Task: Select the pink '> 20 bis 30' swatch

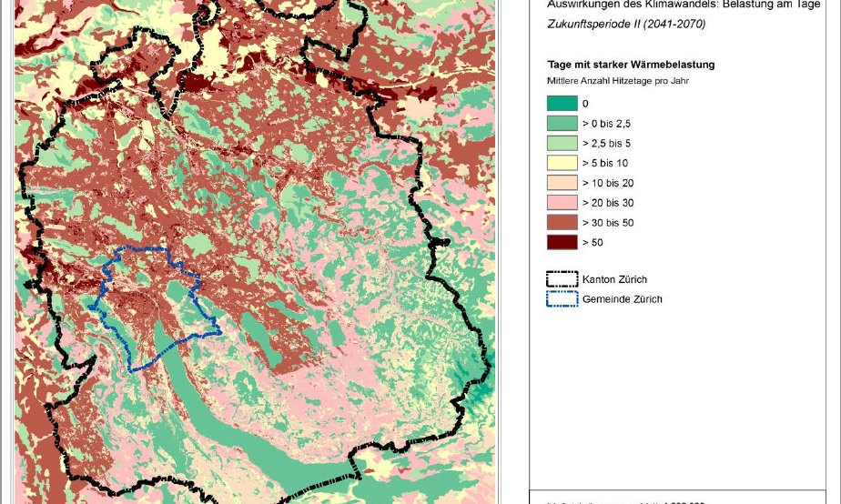Action: point(562,203)
